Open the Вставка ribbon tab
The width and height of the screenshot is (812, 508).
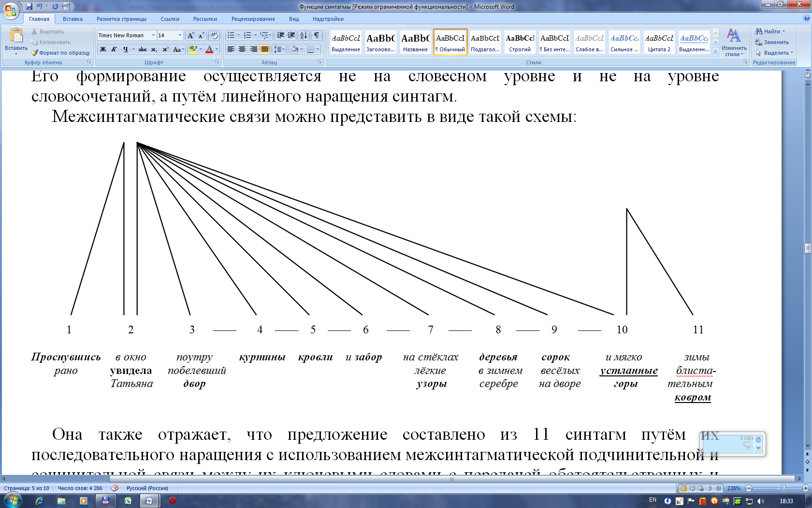click(x=72, y=19)
